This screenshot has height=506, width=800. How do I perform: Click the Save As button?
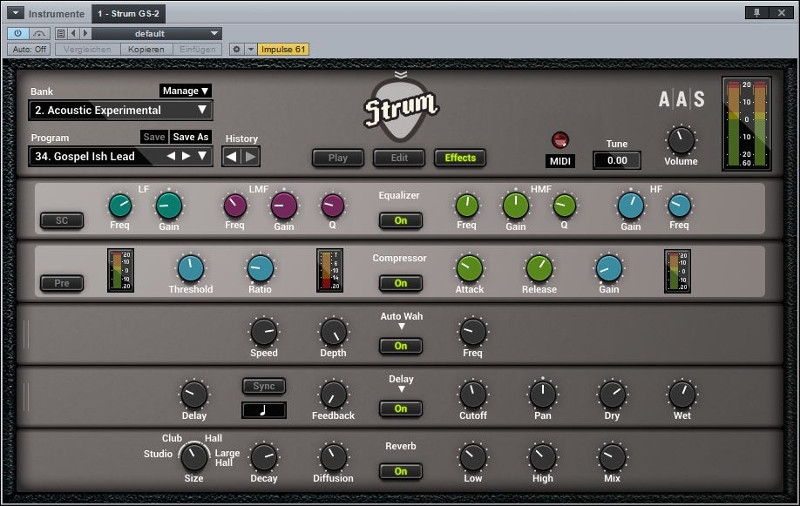(x=191, y=137)
